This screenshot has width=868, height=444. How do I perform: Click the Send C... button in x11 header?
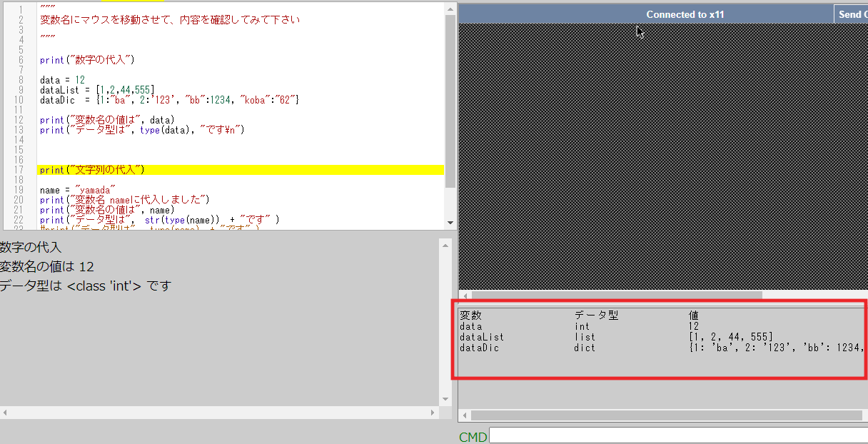pos(851,14)
